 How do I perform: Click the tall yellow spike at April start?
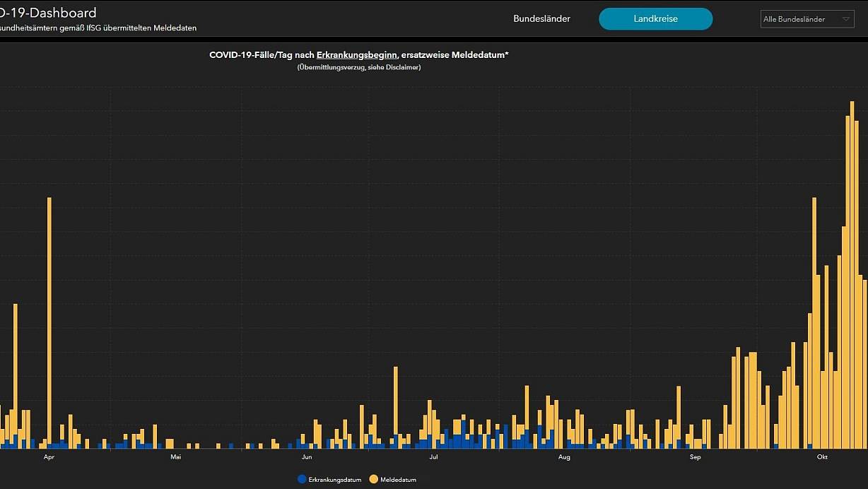coord(49,318)
